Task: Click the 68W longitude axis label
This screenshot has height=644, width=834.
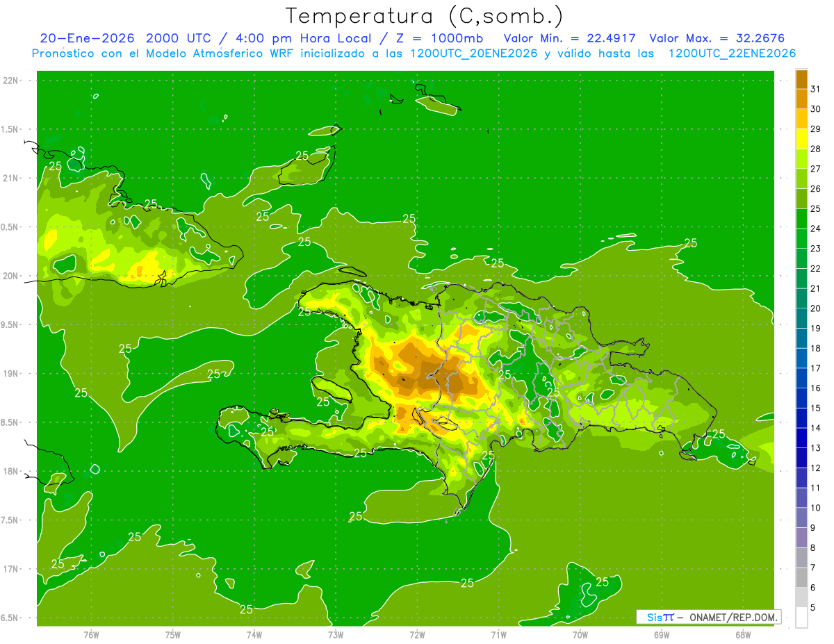Action: tap(743, 634)
